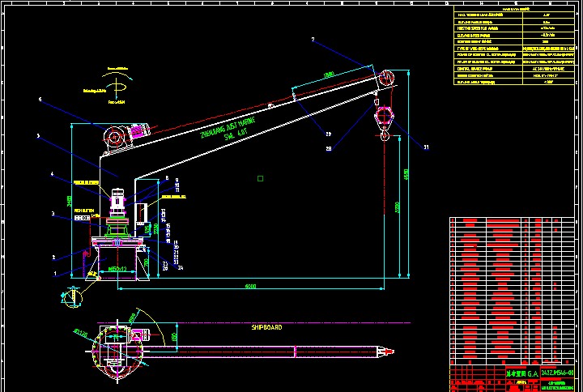Select the red parts list table

tap(515, 292)
